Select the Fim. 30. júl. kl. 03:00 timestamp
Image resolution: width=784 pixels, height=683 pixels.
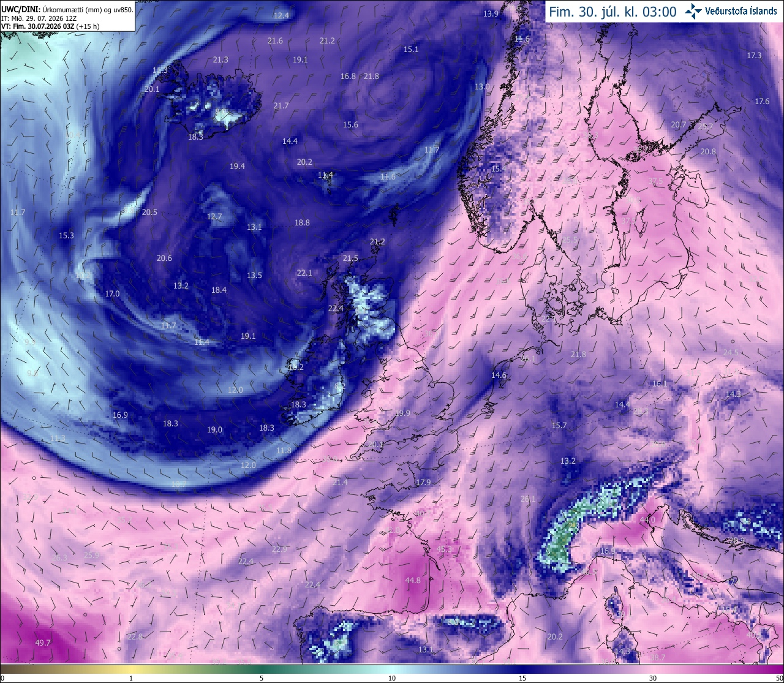pos(612,12)
